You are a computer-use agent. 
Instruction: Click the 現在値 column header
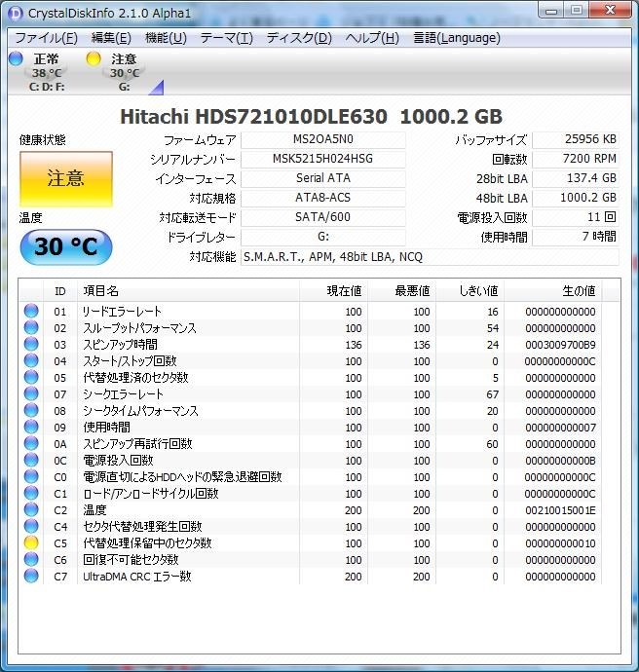coord(333,291)
